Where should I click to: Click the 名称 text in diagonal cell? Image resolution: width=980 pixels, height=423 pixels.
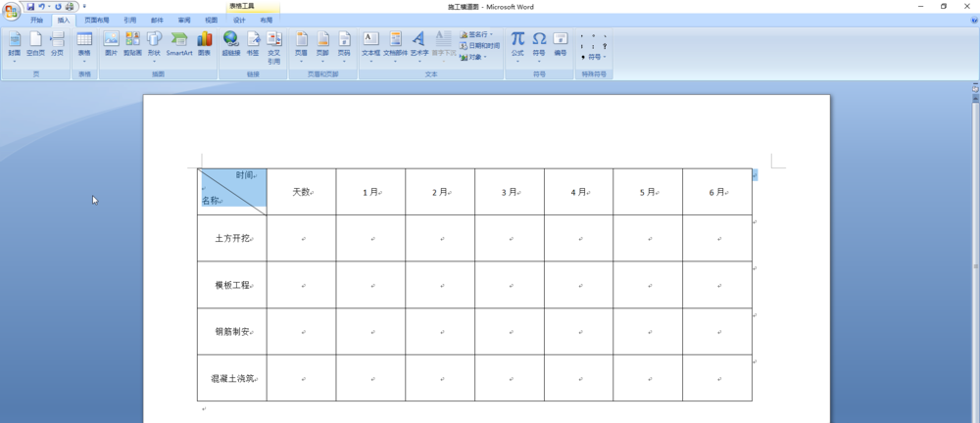click(210, 201)
